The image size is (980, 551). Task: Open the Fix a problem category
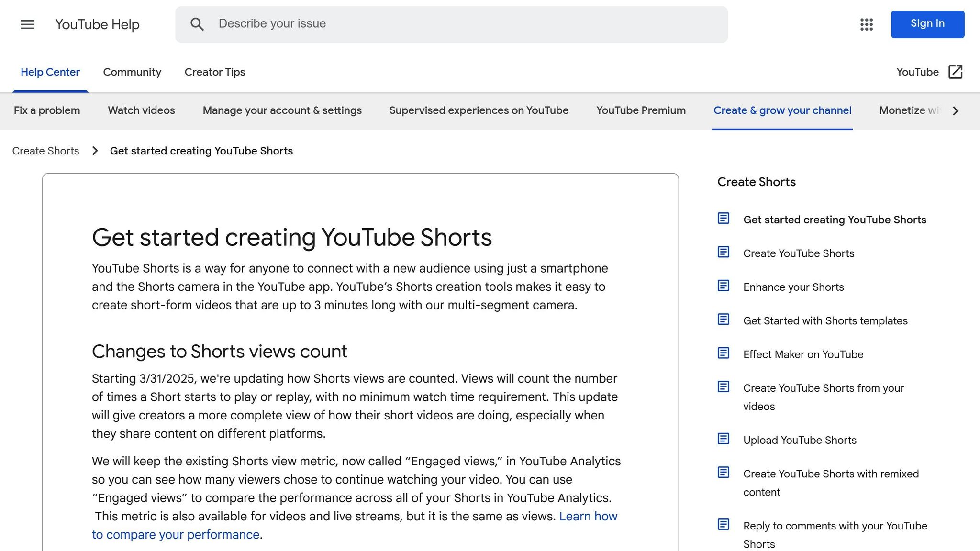click(46, 110)
